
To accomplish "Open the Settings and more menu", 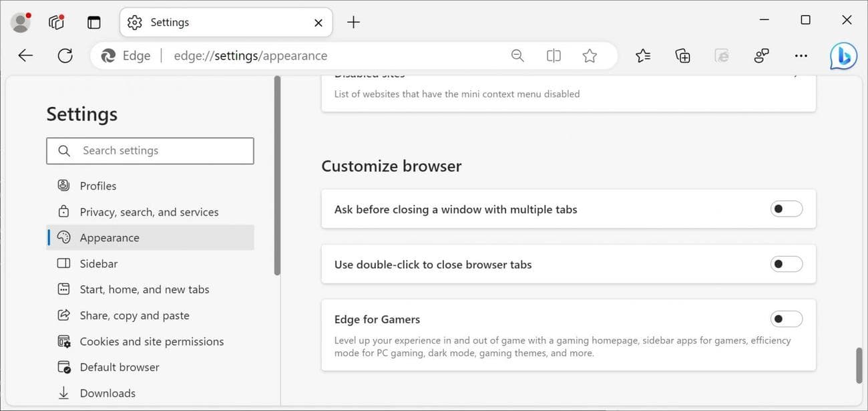I will click(801, 55).
